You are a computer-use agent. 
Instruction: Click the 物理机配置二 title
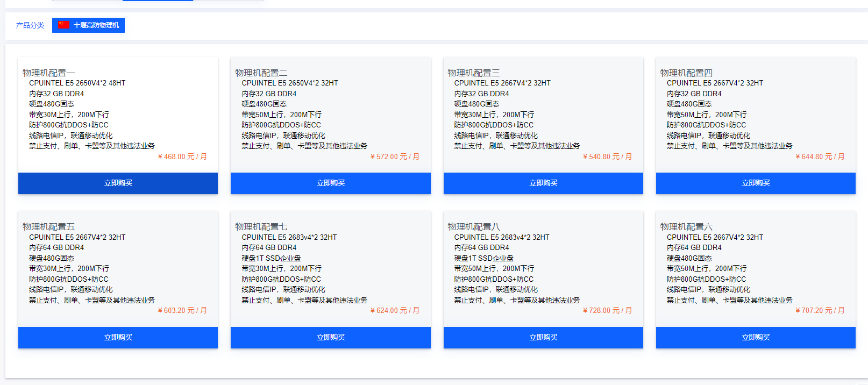tap(261, 73)
